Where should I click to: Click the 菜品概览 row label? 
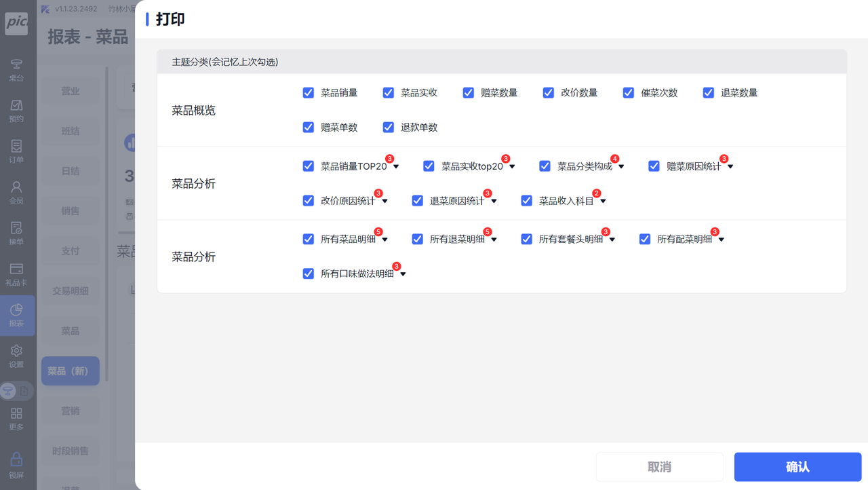[x=194, y=111]
